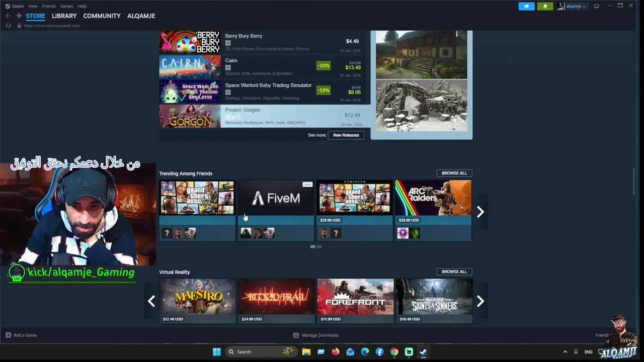This screenshot has width=644, height=362.
Task: Open Manage Downloads
Action: [316, 335]
